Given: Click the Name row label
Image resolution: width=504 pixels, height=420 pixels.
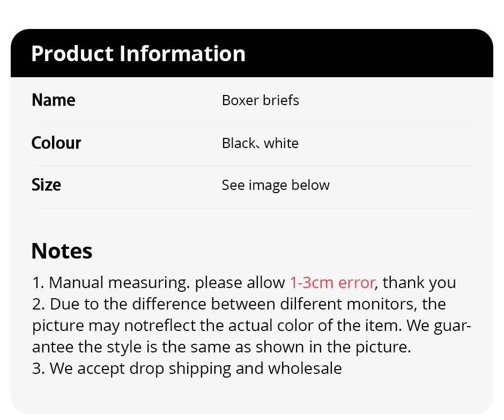Looking at the screenshot, I should pos(54,100).
